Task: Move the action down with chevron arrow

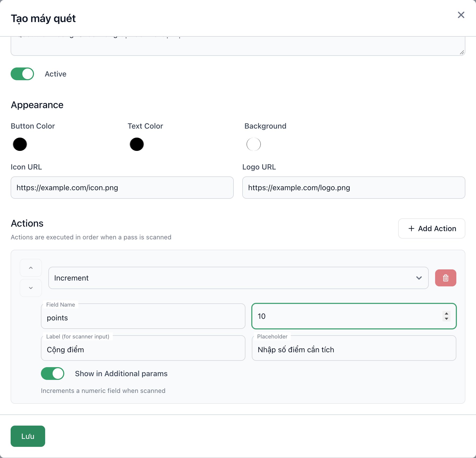Action: 31,288
